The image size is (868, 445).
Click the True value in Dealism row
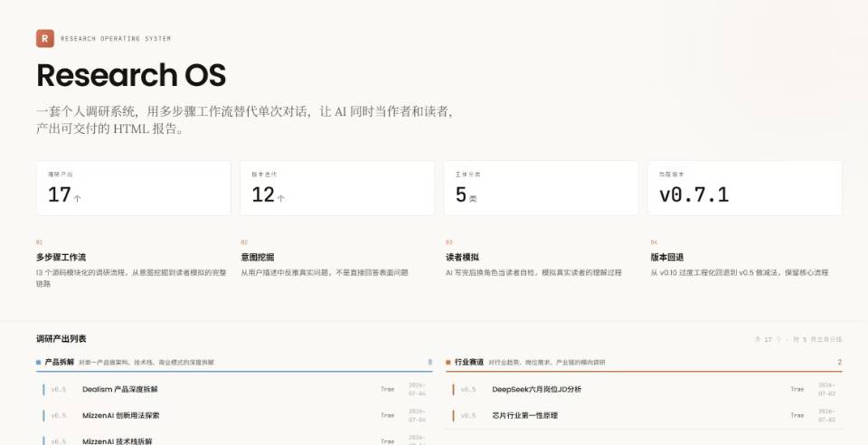pos(388,389)
